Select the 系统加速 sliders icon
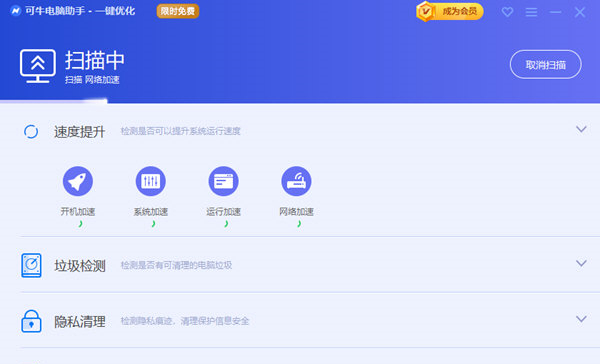 [x=150, y=181]
